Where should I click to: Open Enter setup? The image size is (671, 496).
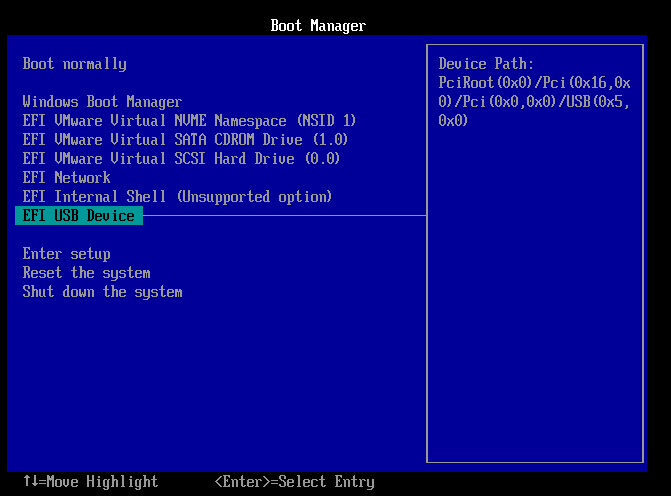click(x=66, y=254)
